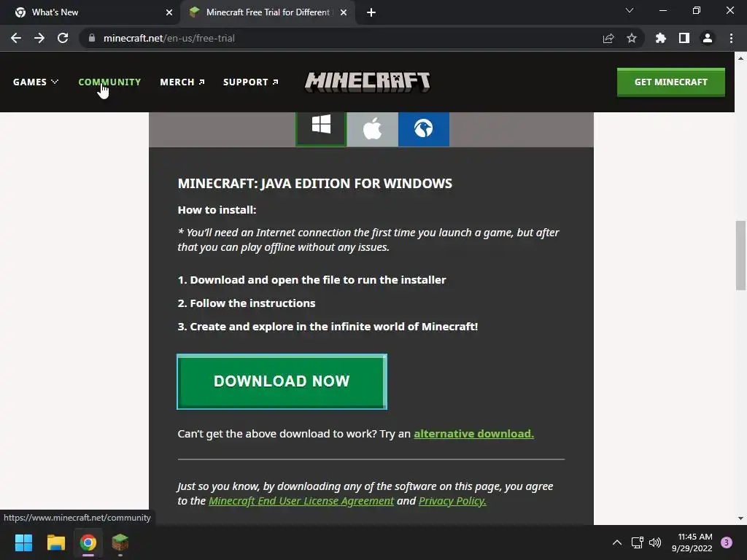The image size is (747, 560).
Task: Open the Support external link
Action: [251, 82]
